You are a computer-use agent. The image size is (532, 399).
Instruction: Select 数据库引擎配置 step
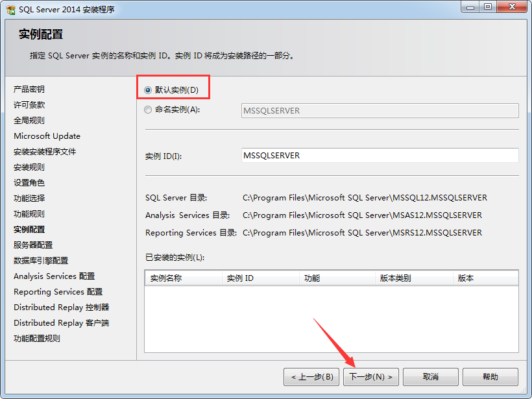[x=41, y=261]
